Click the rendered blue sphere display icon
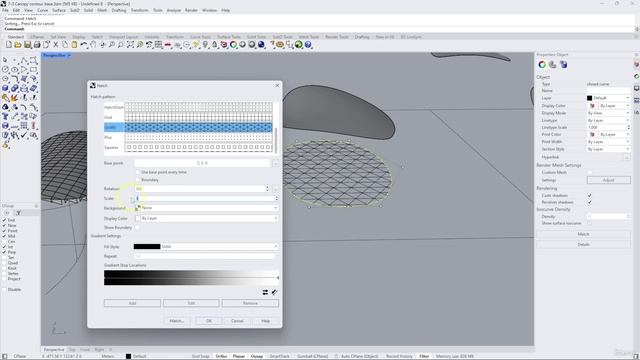640x360 pixels. pyautogui.click(x=261, y=44)
